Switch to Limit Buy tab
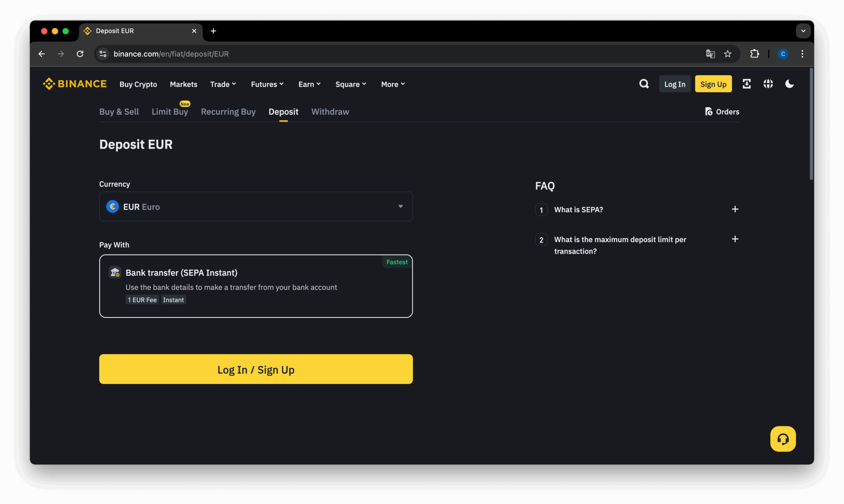844x504 pixels. pyautogui.click(x=170, y=111)
